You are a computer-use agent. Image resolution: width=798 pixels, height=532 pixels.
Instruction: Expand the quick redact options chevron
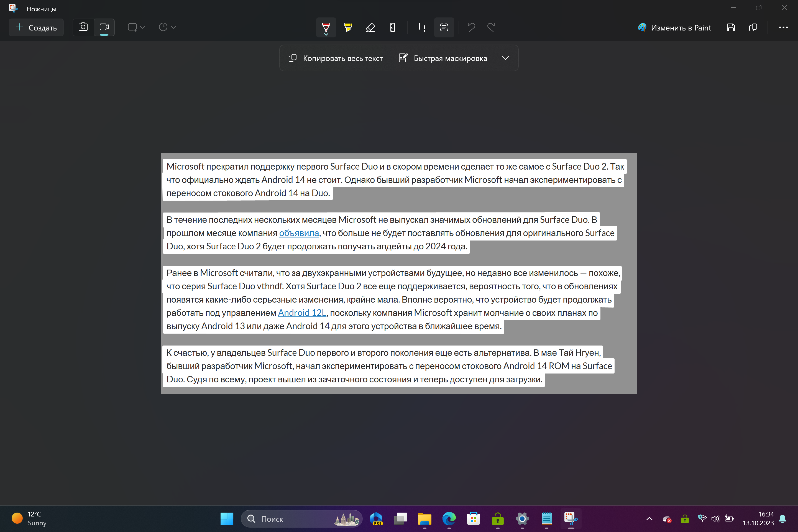pos(505,58)
